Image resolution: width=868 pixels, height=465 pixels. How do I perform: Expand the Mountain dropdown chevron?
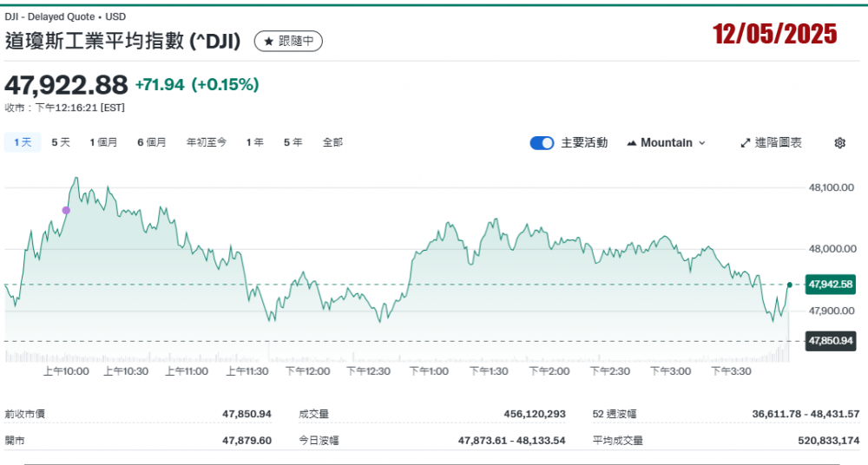click(x=702, y=143)
